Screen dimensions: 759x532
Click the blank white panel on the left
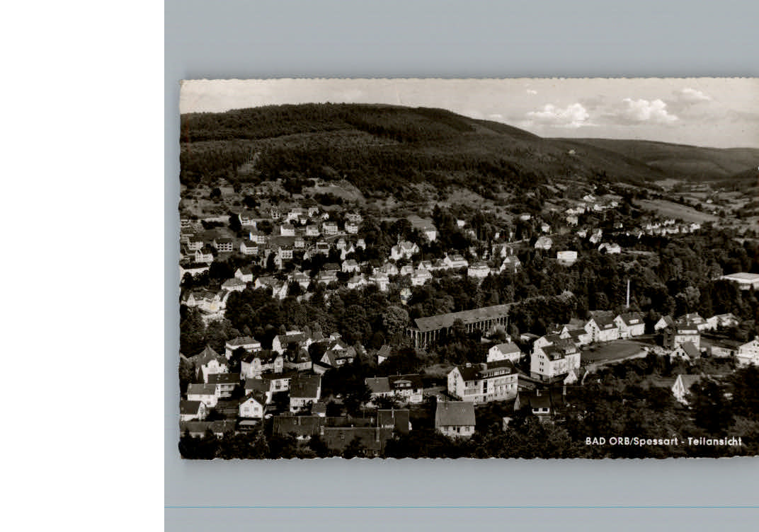pyautogui.click(x=81, y=266)
